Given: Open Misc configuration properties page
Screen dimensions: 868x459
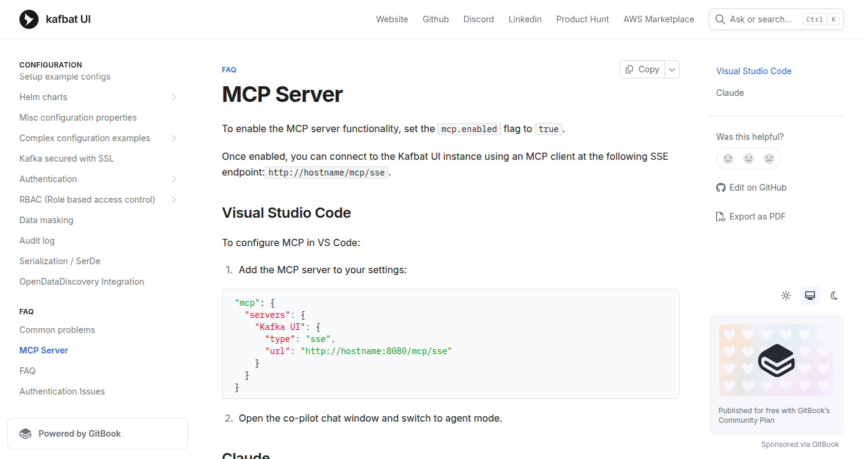Looking at the screenshot, I should click(78, 118).
